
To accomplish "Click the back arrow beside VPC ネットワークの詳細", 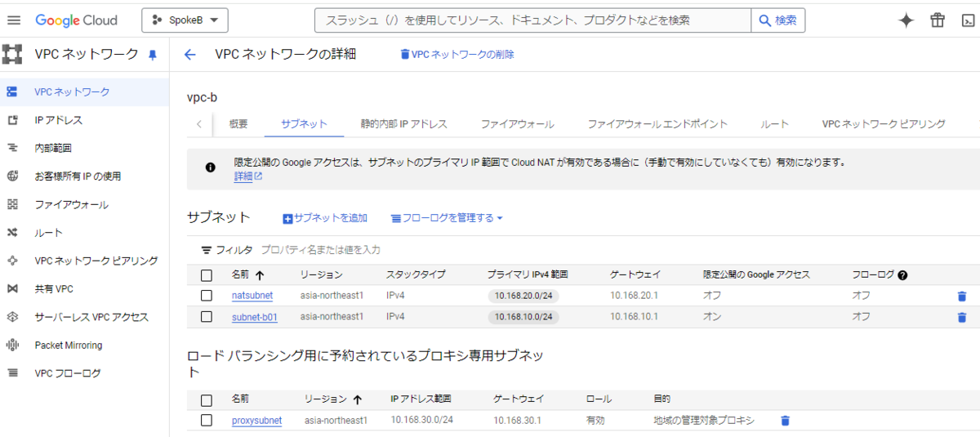I will [x=190, y=55].
